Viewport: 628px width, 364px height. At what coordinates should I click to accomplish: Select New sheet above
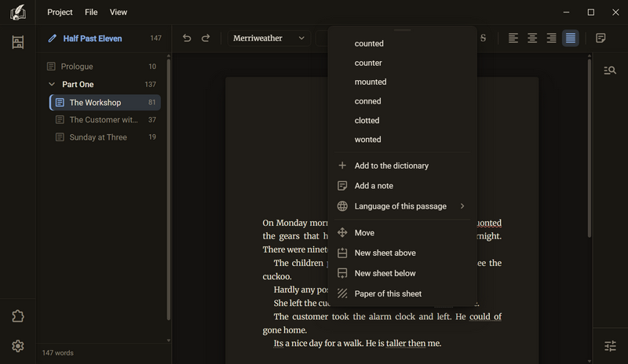click(402, 253)
